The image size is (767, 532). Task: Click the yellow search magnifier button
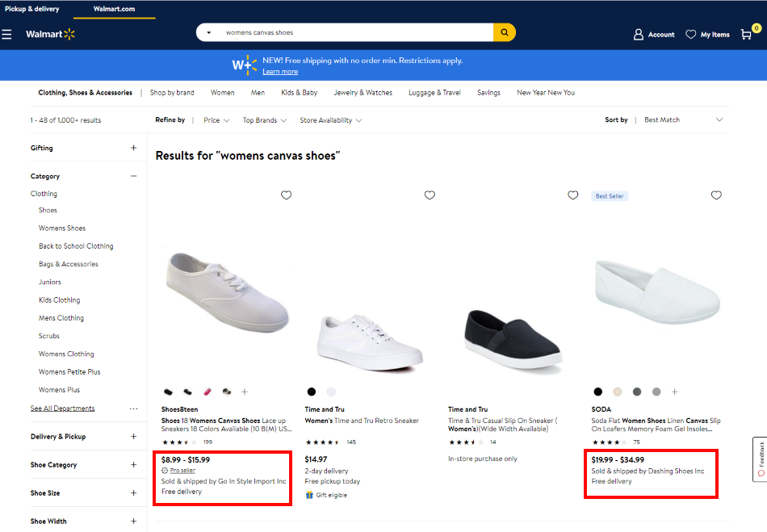[x=505, y=32]
